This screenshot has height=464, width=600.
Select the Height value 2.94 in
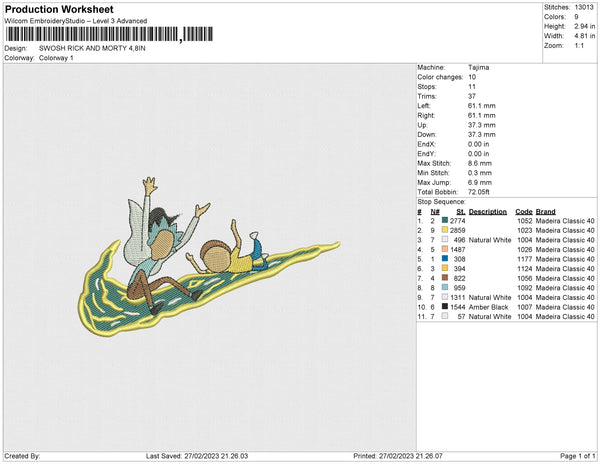[x=585, y=26]
